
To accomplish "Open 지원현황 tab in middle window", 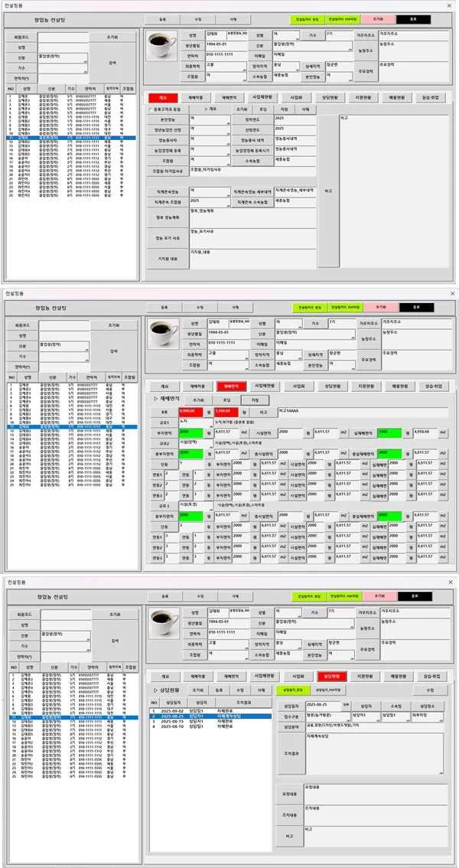I will pyautogui.click(x=366, y=386).
